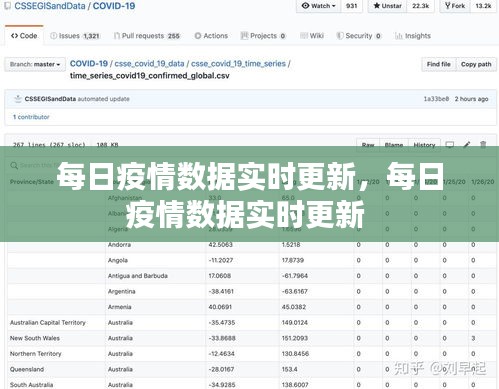
Task: Open the Issues tab
Action: click(75, 36)
